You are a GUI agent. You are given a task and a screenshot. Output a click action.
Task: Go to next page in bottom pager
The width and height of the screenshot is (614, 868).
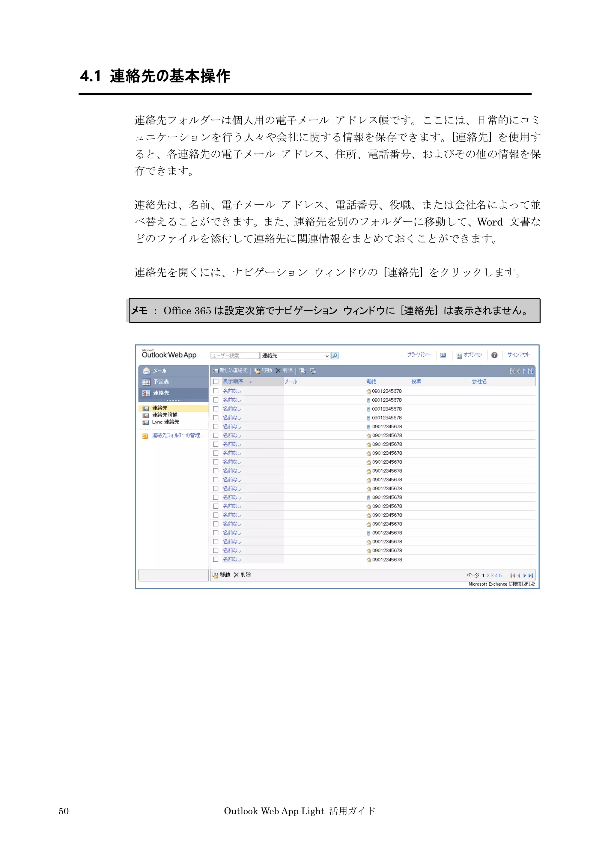point(525,575)
